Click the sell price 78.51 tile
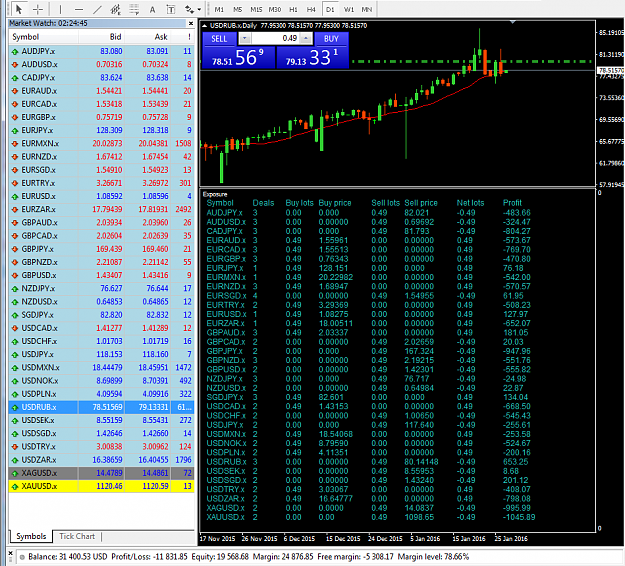Screen dimensions: 625x566 point(239,57)
